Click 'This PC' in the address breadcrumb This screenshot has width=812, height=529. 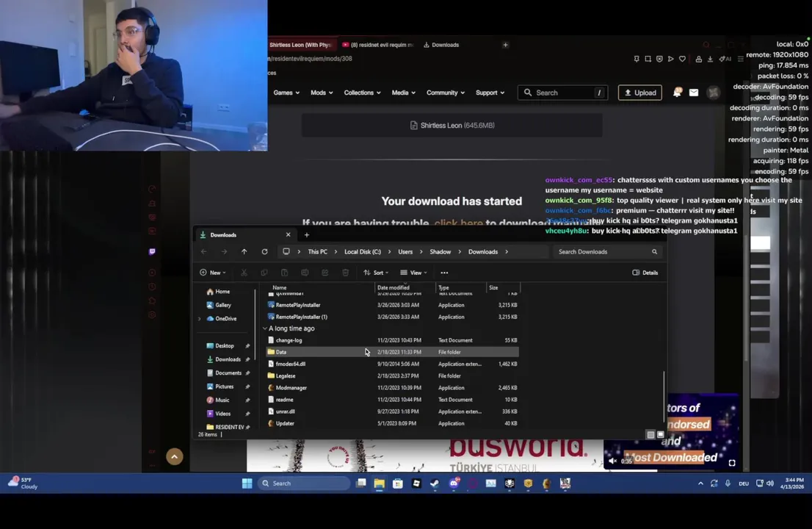pyautogui.click(x=317, y=252)
